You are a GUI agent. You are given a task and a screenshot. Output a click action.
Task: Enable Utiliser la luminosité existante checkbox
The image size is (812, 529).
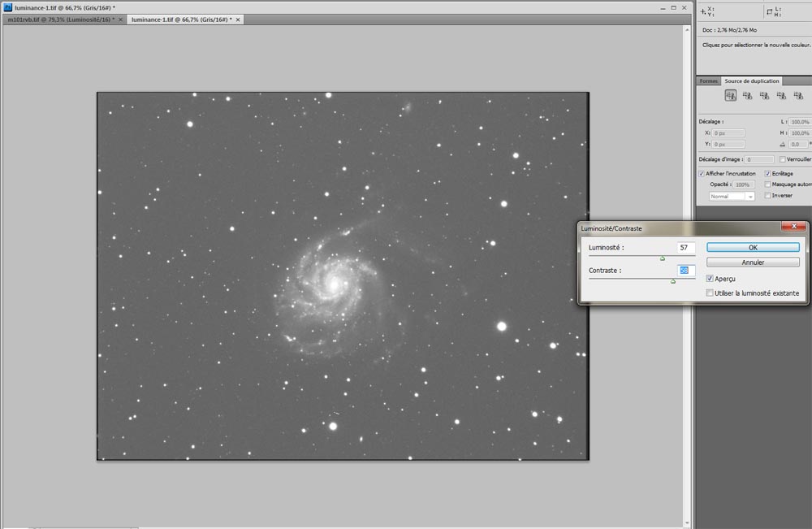pos(710,293)
